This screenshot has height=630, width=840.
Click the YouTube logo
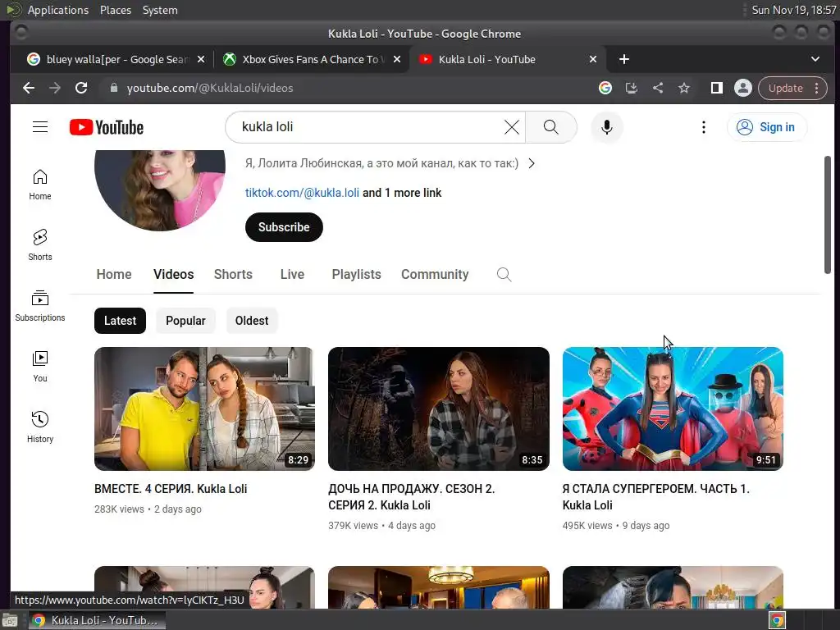tap(107, 127)
